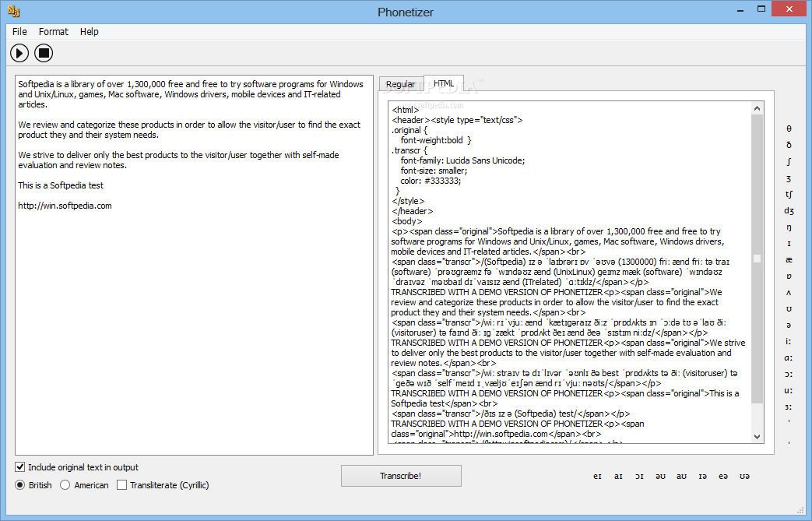Switch to the Regular output tab
This screenshot has width=812, height=521.
tap(401, 84)
